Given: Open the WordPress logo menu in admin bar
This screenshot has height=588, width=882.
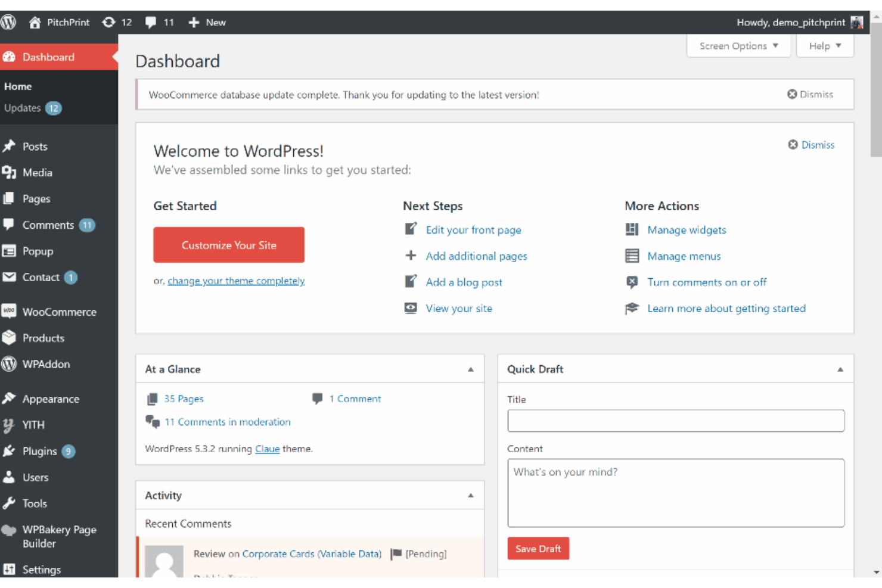Looking at the screenshot, I should click(x=8, y=22).
